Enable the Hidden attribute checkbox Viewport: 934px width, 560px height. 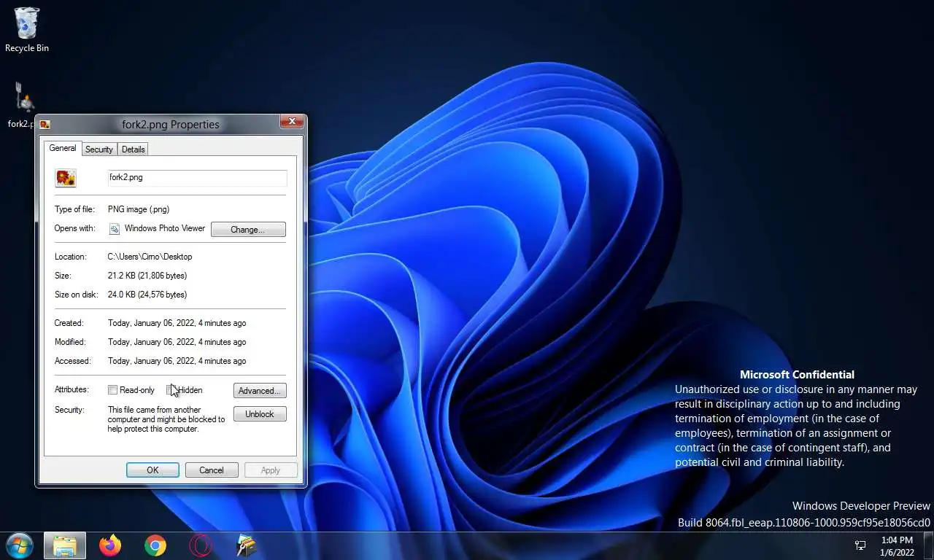pos(171,390)
